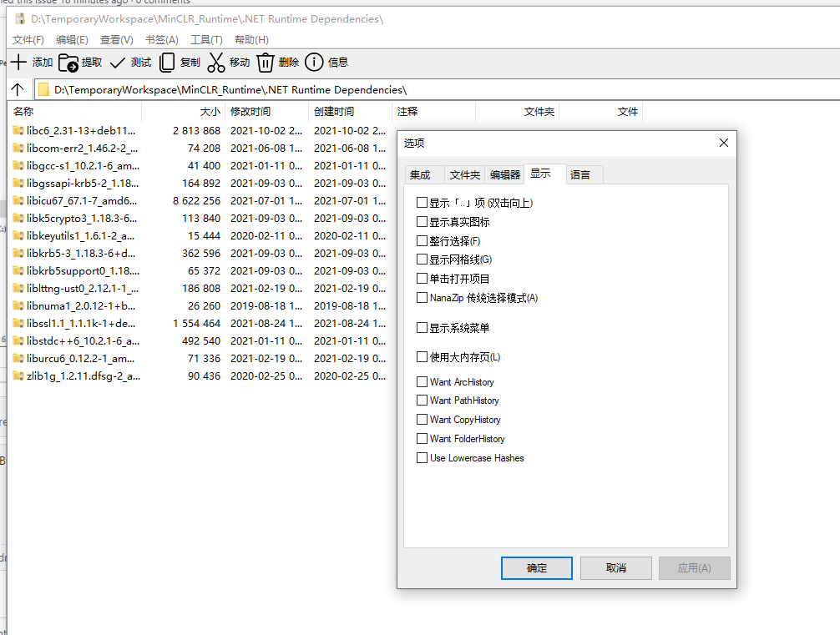
Task: Select folder icon of zlib1g_1.2.11.dfsg-2
Action: click(18, 375)
